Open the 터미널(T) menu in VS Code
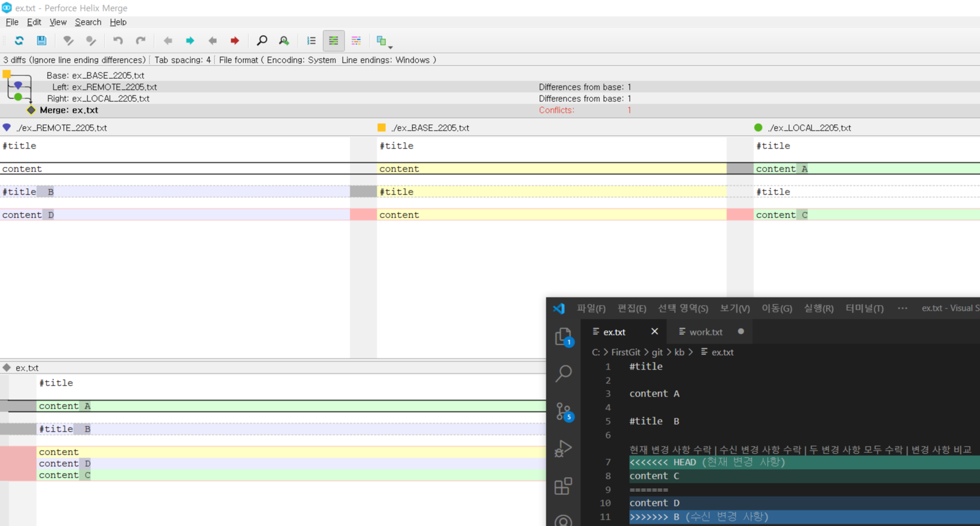This screenshot has width=980, height=526. [864, 308]
